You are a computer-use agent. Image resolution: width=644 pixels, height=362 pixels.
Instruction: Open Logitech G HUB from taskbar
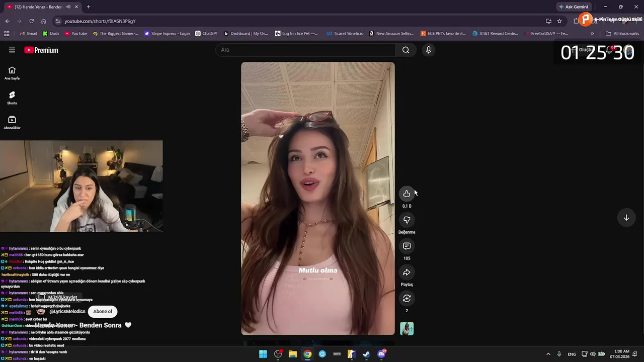click(x=322, y=354)
